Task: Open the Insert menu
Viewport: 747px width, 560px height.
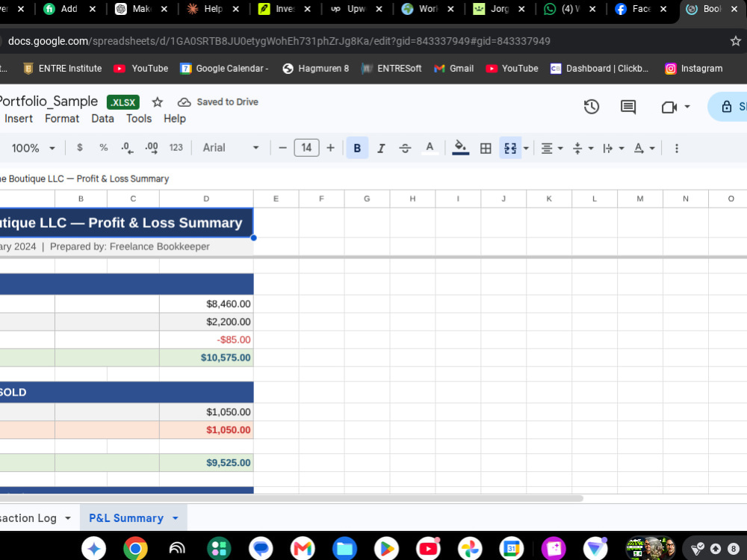Action: pyautogui.click(x=19, y=119)
